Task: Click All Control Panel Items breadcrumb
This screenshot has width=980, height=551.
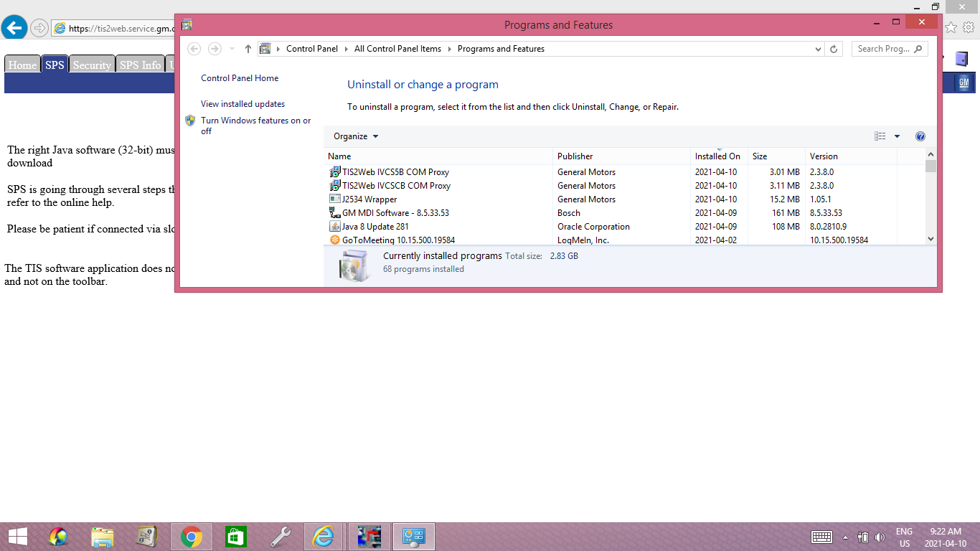Action: point(397,49)
